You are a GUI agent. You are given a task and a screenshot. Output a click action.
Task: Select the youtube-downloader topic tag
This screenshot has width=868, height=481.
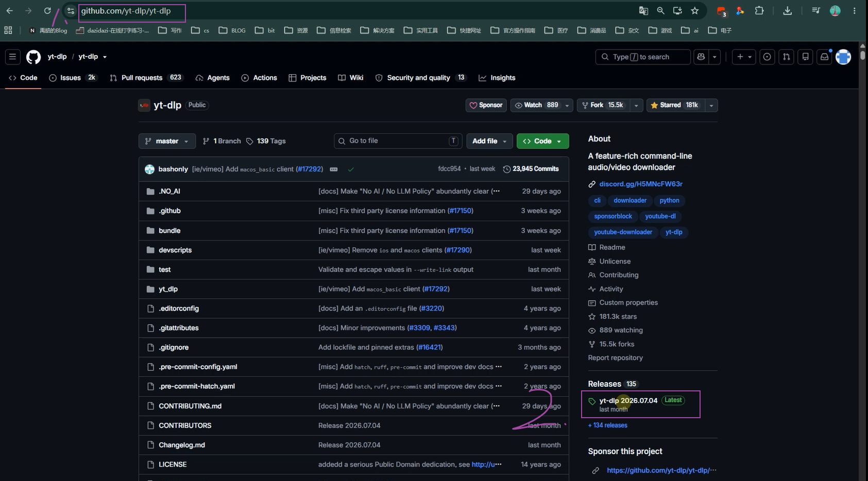623,232
